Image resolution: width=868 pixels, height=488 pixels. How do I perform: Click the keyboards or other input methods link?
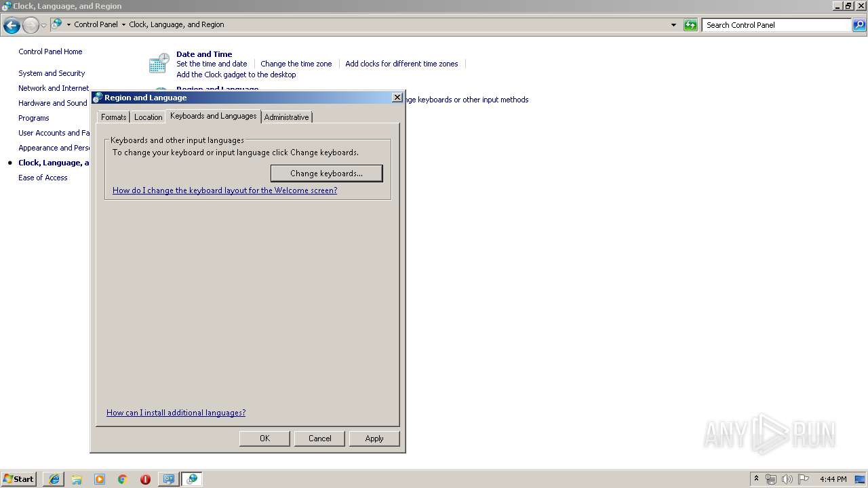(x=467, y=100)
